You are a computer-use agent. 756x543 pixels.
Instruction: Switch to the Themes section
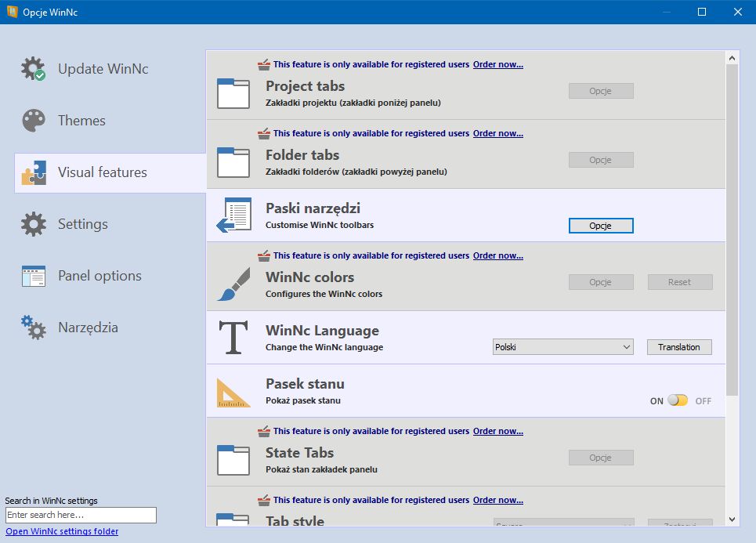[x=110, y=120]
